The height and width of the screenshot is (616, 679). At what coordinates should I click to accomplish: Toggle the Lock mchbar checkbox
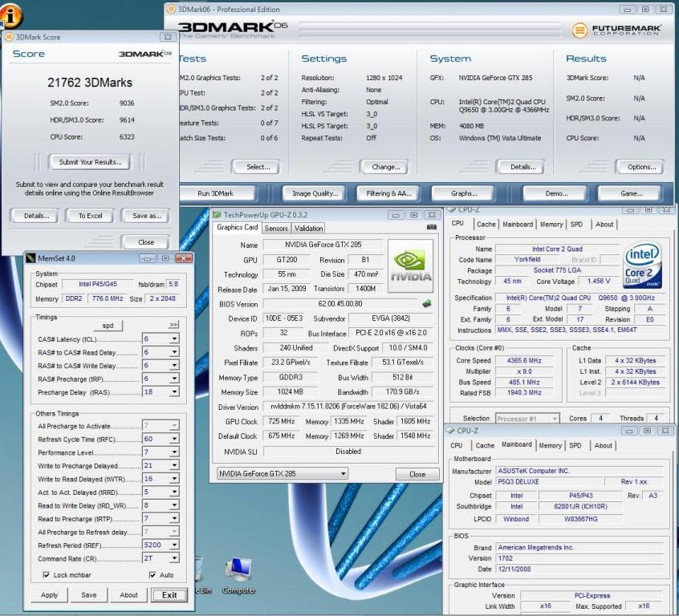tap(46, 575)
